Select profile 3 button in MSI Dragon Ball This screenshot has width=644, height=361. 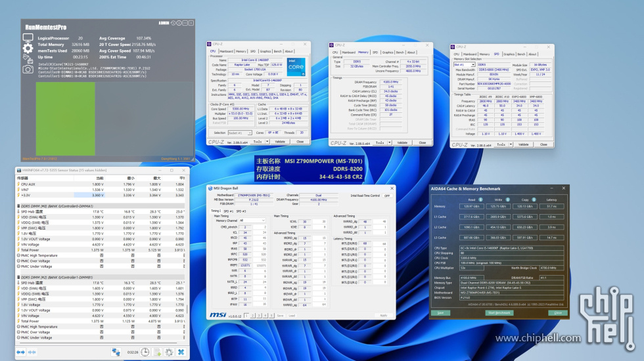tap(259, 316)
